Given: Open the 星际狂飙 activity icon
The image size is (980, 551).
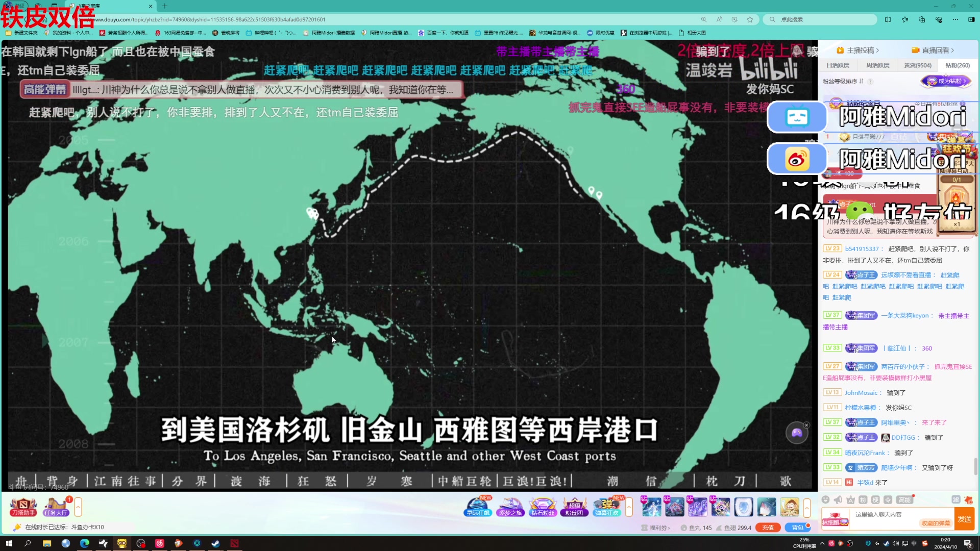Looking at the screenshot, I should coord(478,507).
